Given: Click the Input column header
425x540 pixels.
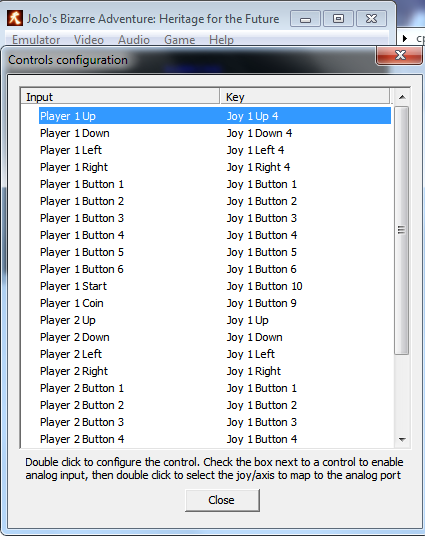Looking at the screenshot, I should coord(120,97).
